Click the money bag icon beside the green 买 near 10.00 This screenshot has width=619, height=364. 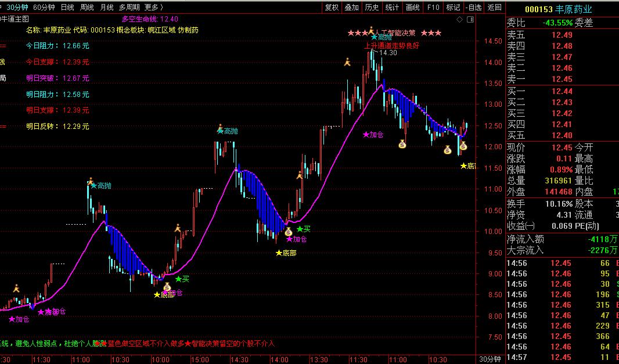point(289,232)
